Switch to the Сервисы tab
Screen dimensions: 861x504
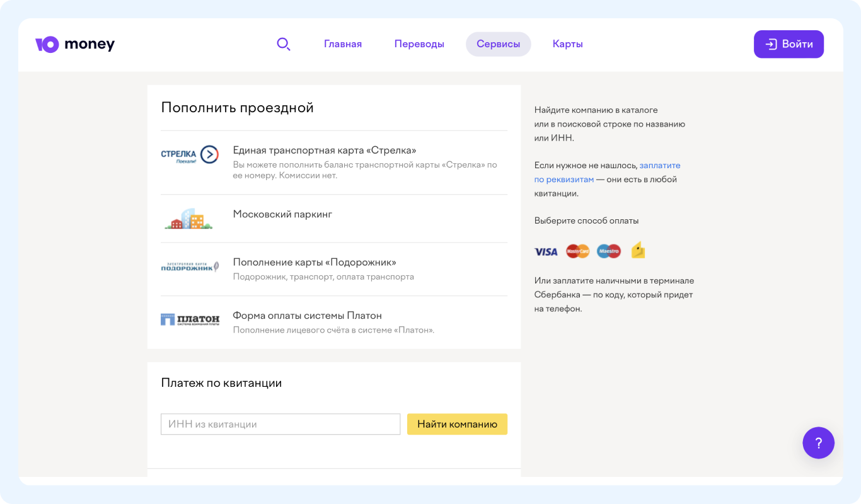coord(498,44)
